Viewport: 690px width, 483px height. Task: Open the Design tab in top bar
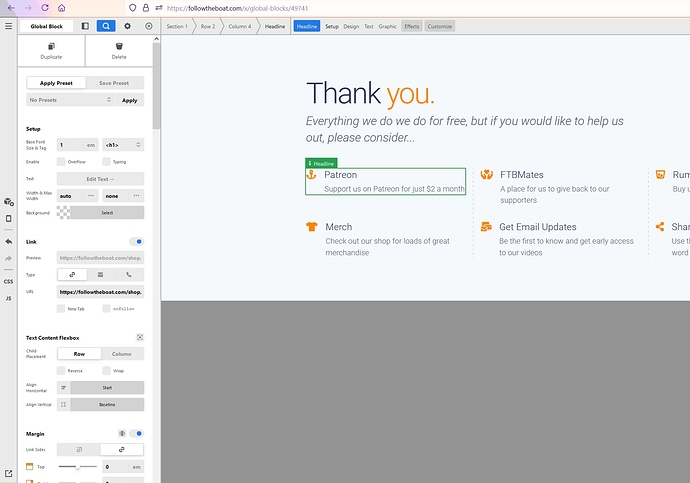[x=351, y=26]
